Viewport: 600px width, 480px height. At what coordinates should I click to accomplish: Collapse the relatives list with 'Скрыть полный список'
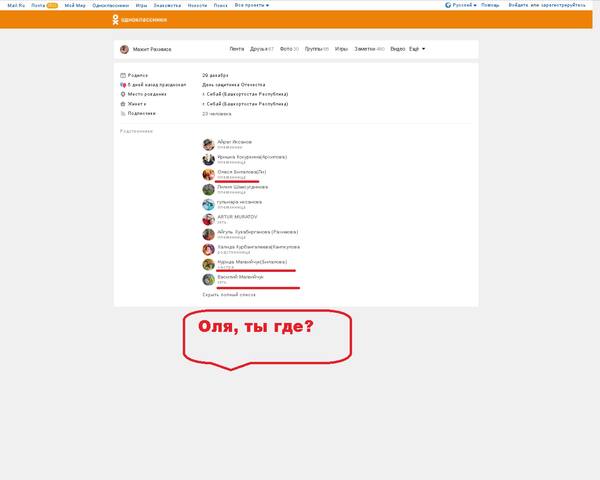click(229, 295)
